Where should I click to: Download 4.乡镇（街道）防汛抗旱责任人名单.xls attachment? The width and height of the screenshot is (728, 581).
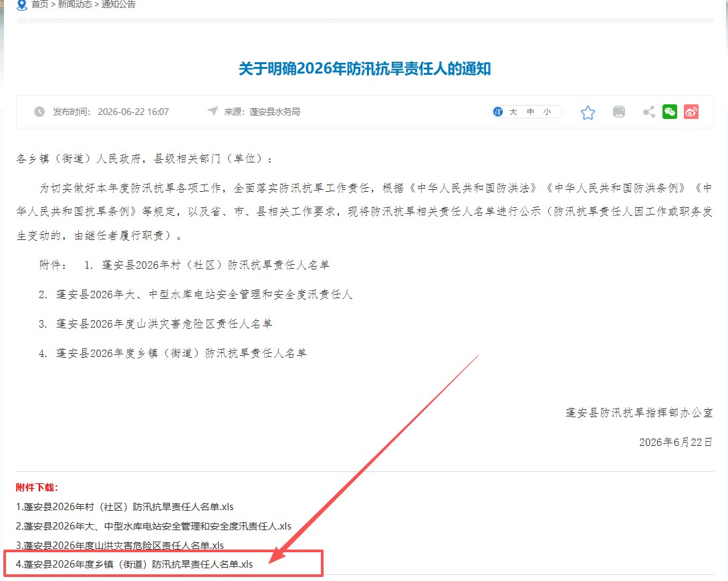(x=134, y=564)
